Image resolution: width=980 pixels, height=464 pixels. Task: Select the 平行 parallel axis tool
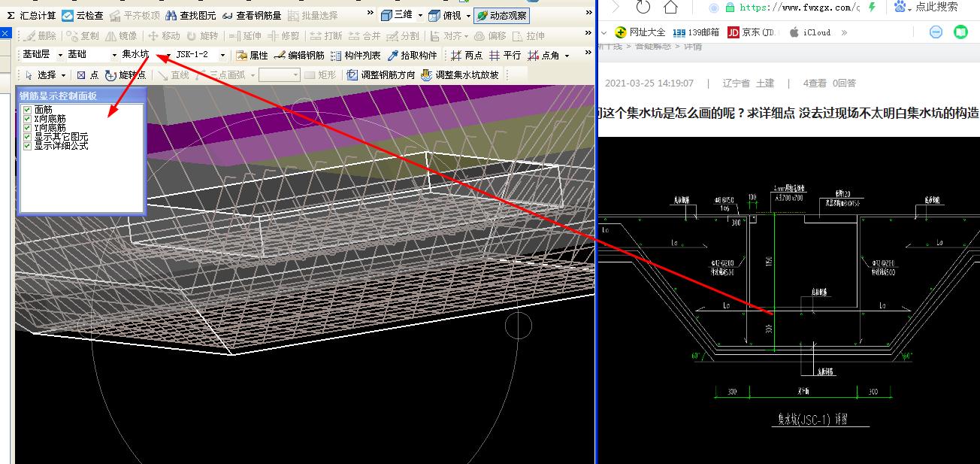coord(504,55)
